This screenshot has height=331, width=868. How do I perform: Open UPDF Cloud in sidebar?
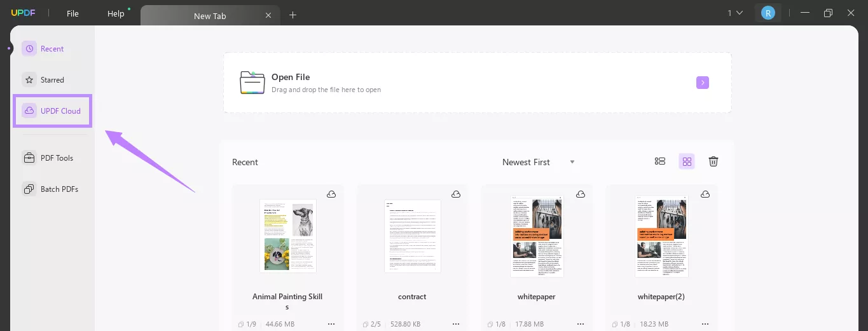(52, 111)
